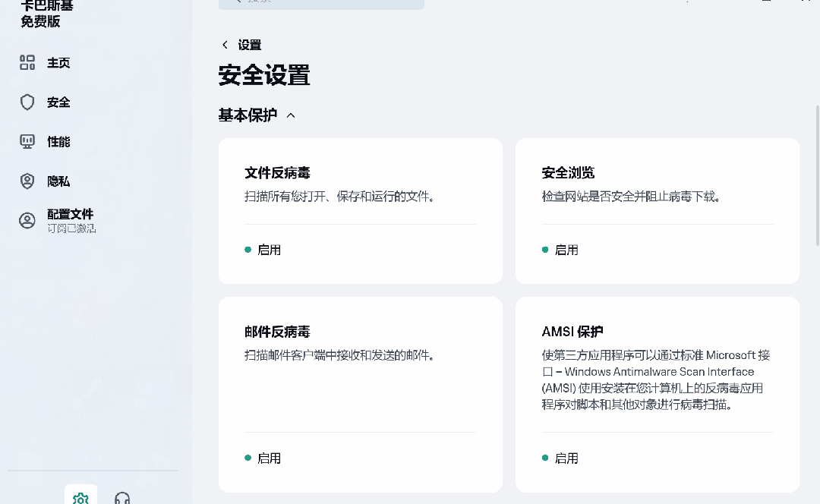Toggle 安全浏览 启用 status
820x504 pixels.
(x=560, y=250)
